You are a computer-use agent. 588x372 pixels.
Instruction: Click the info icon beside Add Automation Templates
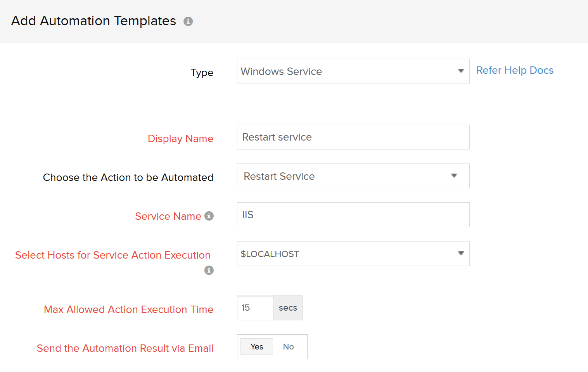click(x=188, y=21)
